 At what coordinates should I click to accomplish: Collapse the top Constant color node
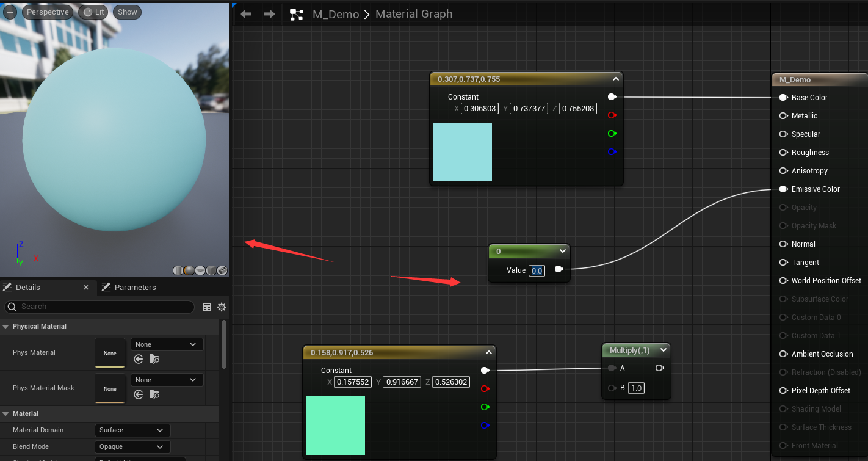pyautogui.click(x=615, y=79)
